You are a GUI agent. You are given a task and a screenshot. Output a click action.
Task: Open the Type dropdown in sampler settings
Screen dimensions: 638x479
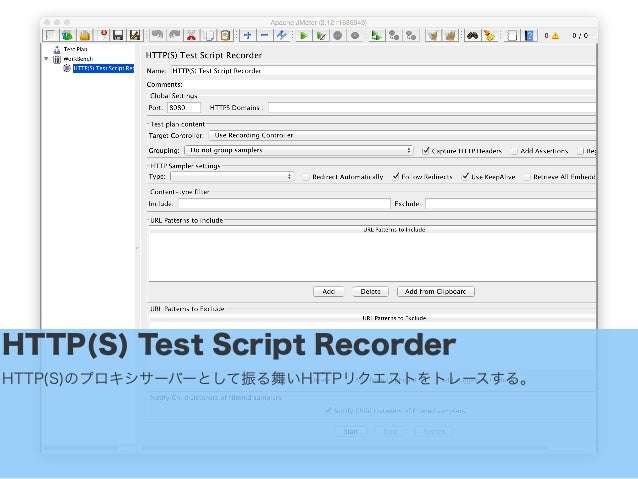[232, 177]
